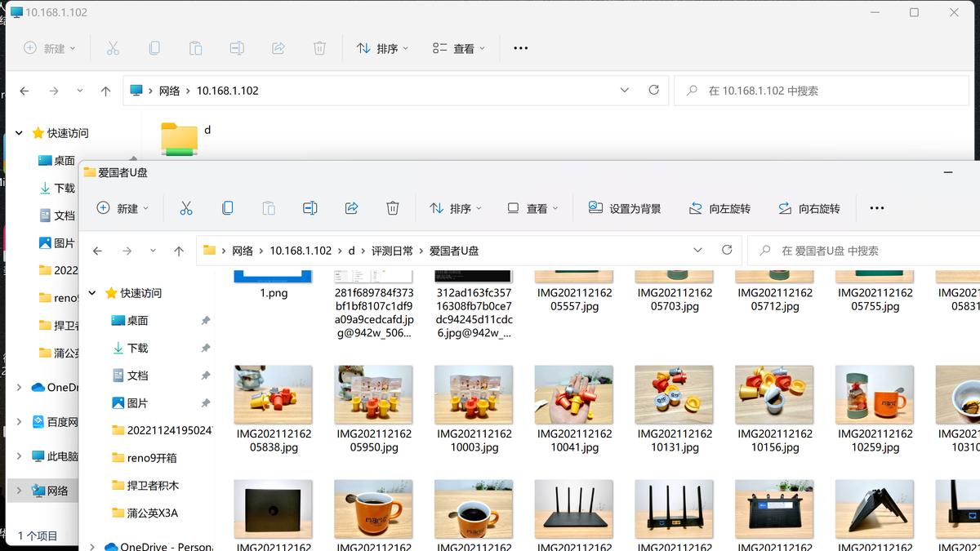Rotate the selected image left with 向左旋转

[x=720, y=208]
